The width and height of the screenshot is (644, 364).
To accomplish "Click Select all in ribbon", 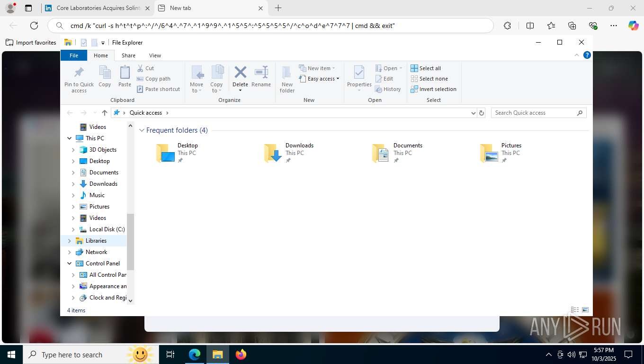I will pyautogui.click(x=426, y=68).
